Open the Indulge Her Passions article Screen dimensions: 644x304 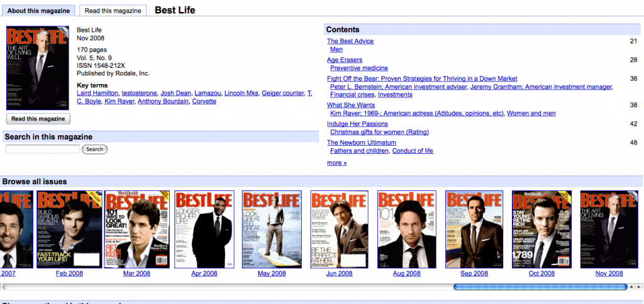pyautogui.click(x=357, y=124)
